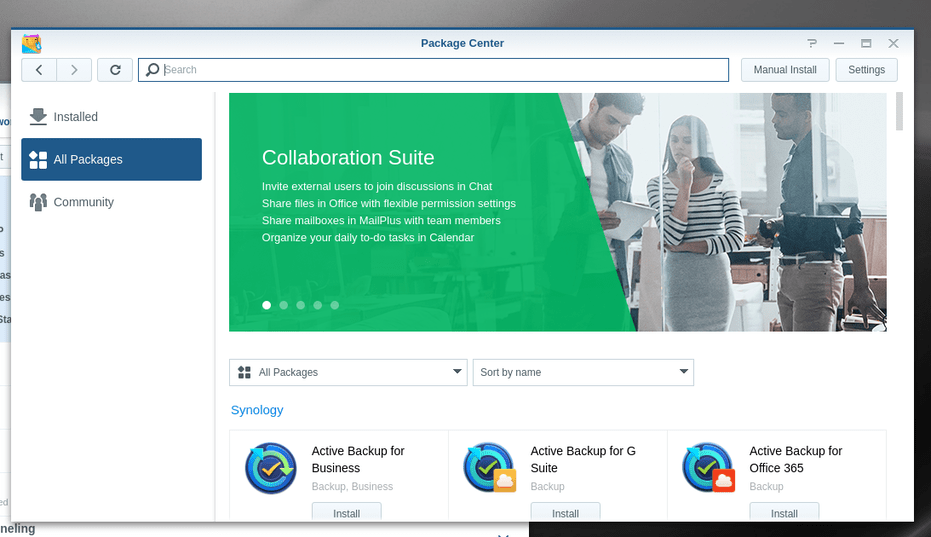
Task: Go back with the left arrow button
Action: (x=39, y=70)
